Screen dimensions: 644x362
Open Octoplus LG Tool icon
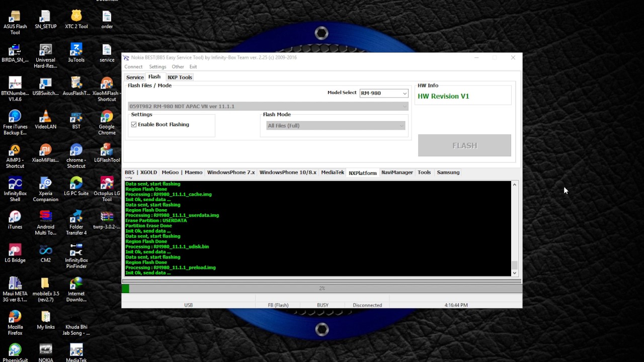(107, 189)
